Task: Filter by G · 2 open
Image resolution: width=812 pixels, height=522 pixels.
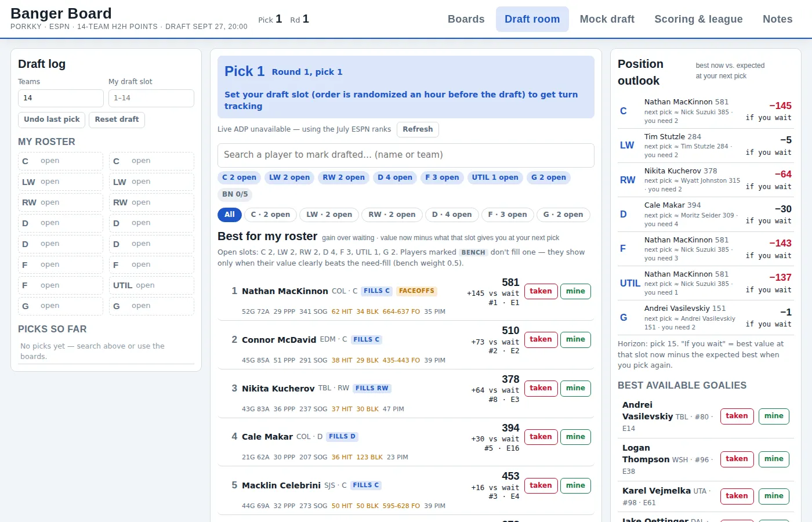Action: pos(563,215)
